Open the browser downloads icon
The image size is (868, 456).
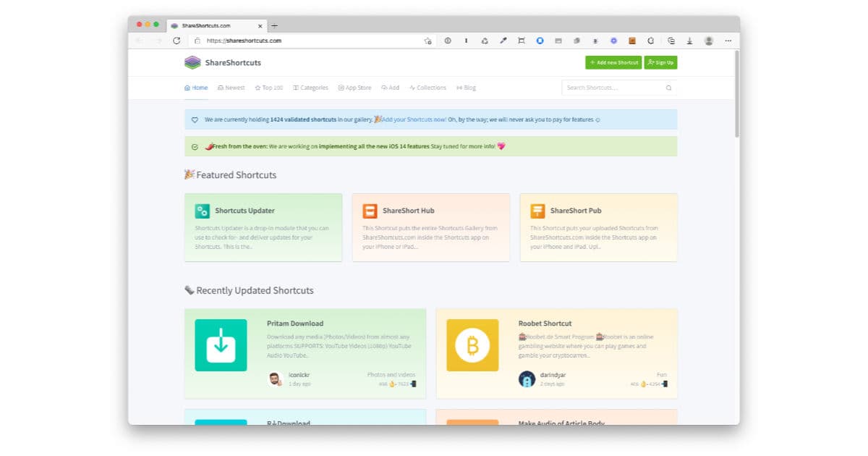[x=689, y=41]
